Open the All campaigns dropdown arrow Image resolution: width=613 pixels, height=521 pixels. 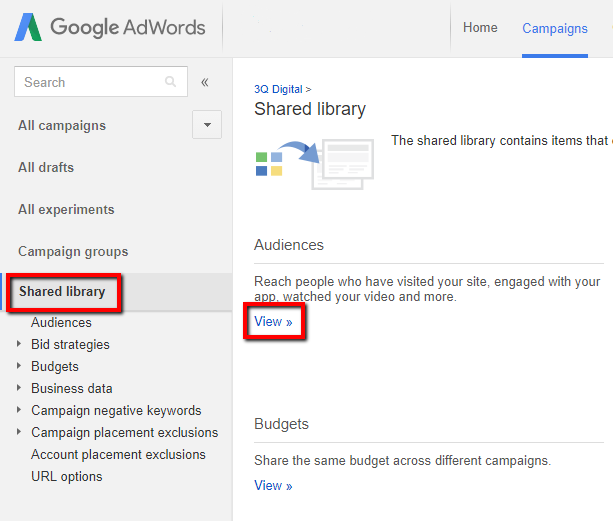click(x=207, y=125)
